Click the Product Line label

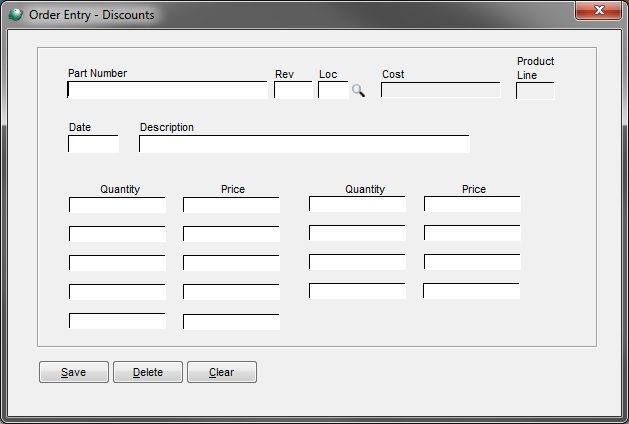[x=535, y=68]
